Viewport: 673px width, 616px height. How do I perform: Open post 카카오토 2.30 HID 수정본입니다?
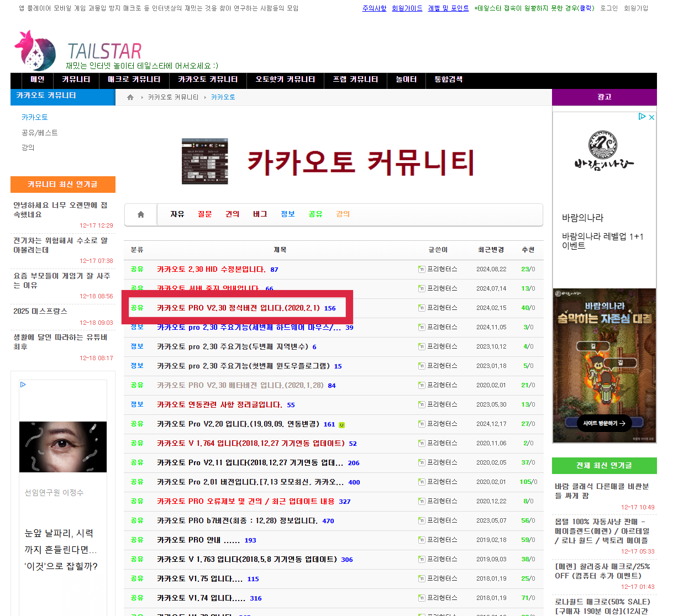(x=211, y=270)
